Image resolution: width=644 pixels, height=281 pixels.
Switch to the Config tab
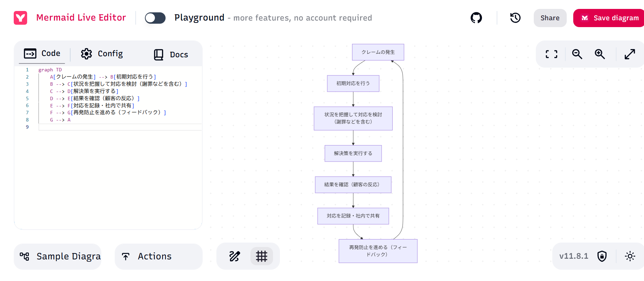(x=102, y=54)
